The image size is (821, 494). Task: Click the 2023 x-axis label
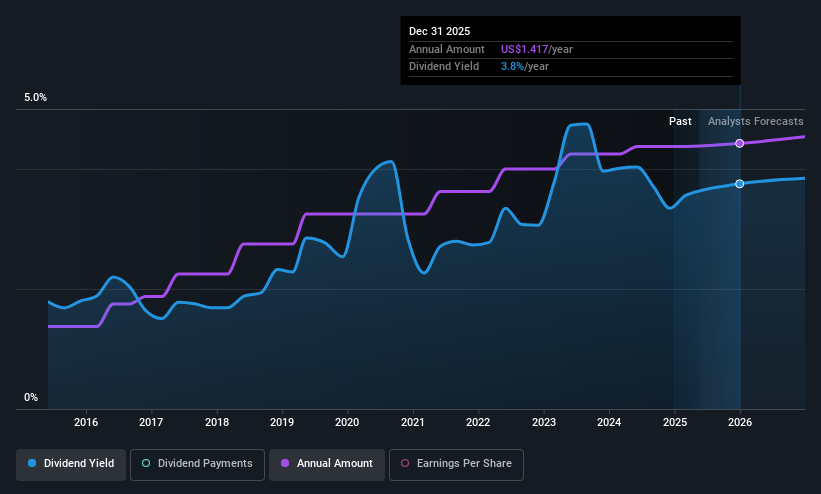click(x=544, y=422)
